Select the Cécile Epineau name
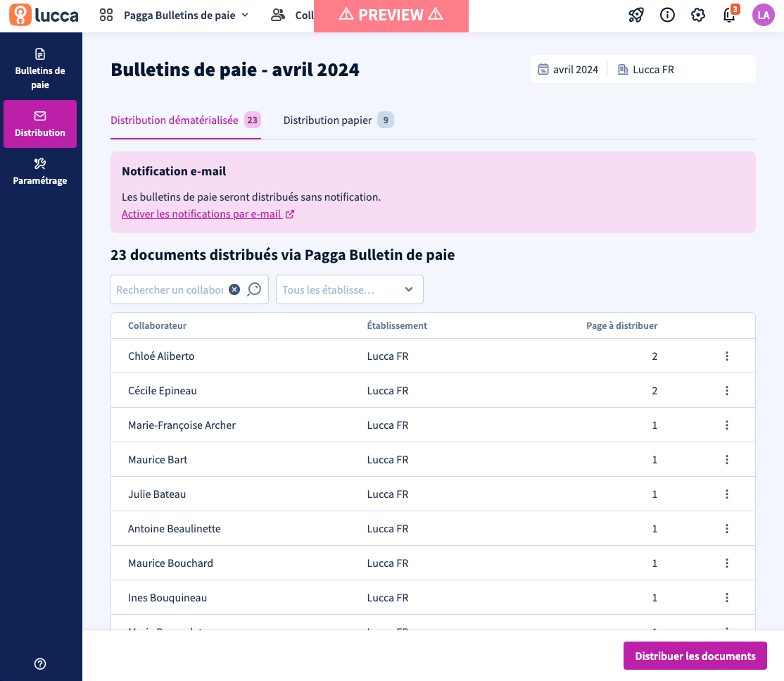The width and height of the screenshot is (784, 681). (163, 391)
